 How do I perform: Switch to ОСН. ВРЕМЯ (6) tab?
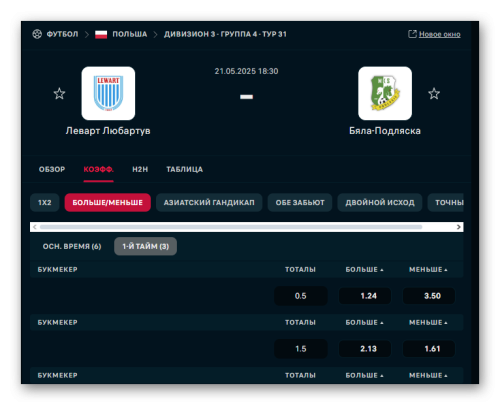pos(72,246)
